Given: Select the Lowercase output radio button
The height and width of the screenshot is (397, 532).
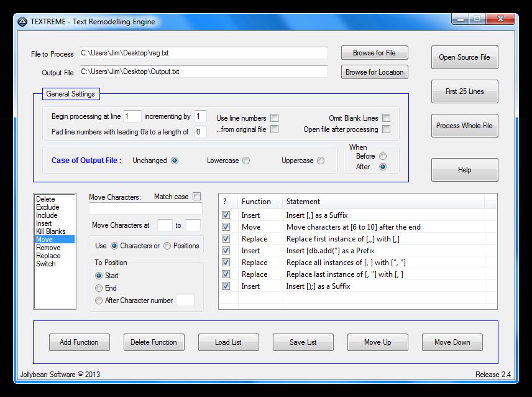Looking at the screenshot, I should 246,161.
